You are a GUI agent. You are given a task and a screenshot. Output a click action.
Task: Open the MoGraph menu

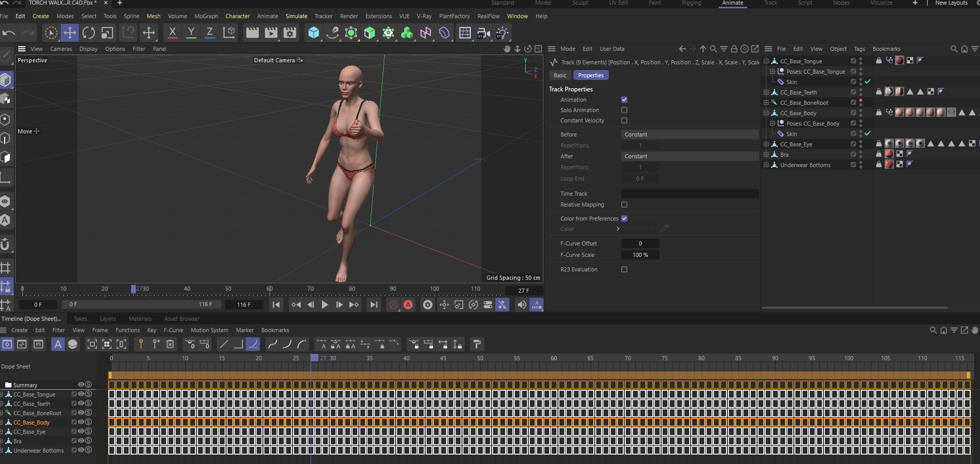click(x=206, y=16)
